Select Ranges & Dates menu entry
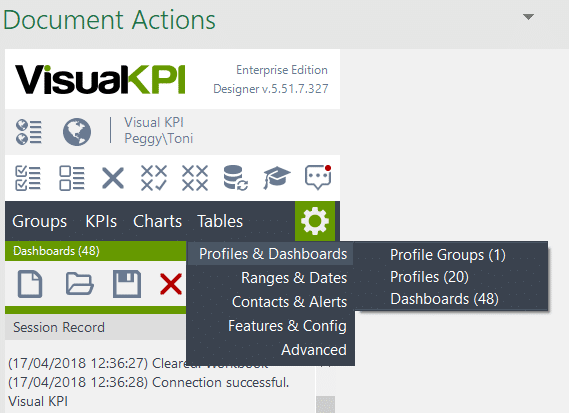The image size is (569, 413). point(294,278)
